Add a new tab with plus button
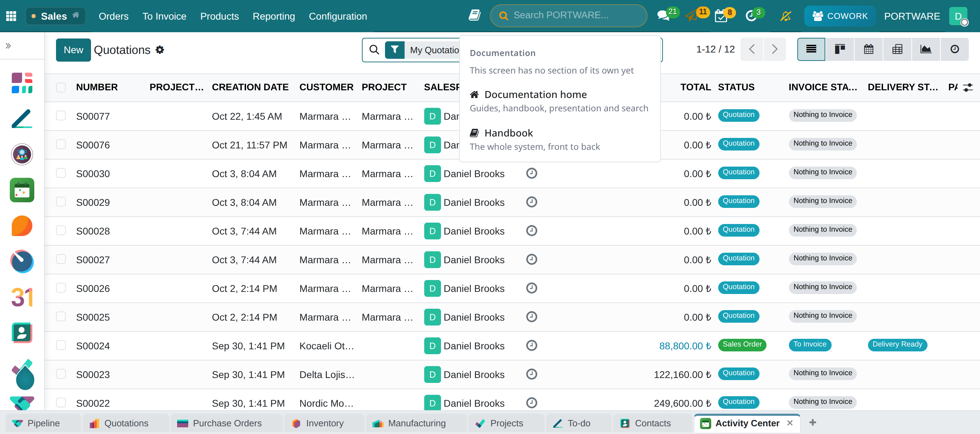The width and height of the screenshot is (980, 434). click(x=813, y=422)
